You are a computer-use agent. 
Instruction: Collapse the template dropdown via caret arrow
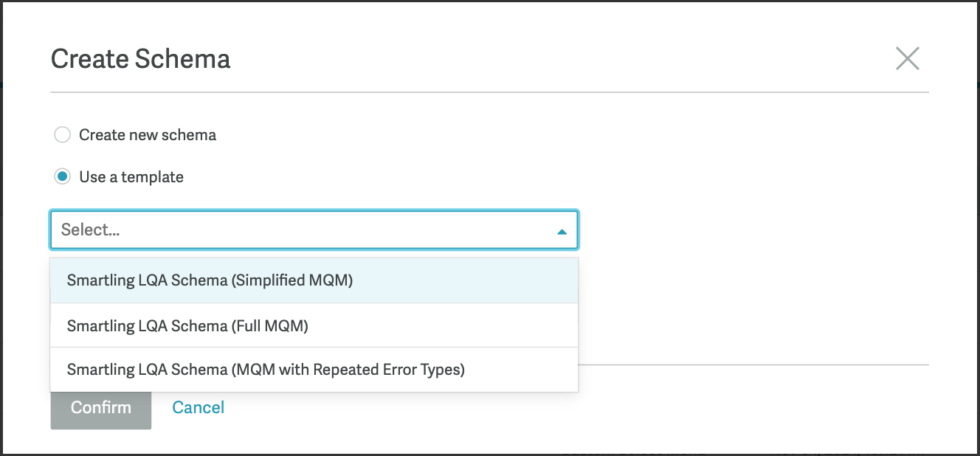pyautogui.click(x=562, y=231)
